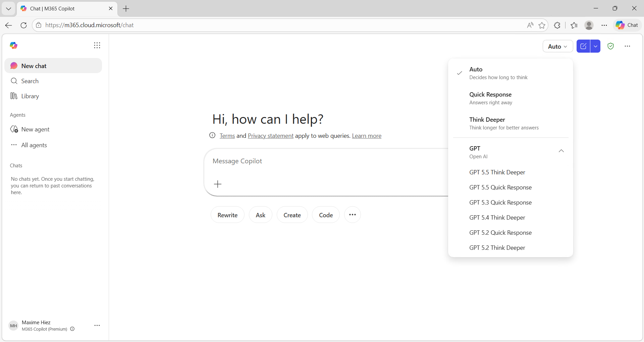Start a New chat from the sidebar
The image size is (644, 342).
(x=53, y=66)
